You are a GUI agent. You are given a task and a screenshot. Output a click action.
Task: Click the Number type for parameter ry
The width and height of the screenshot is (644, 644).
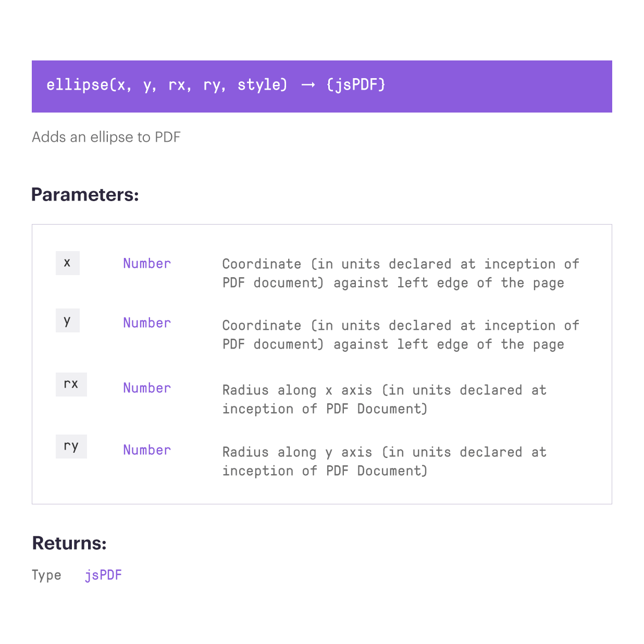pos(147,450)
